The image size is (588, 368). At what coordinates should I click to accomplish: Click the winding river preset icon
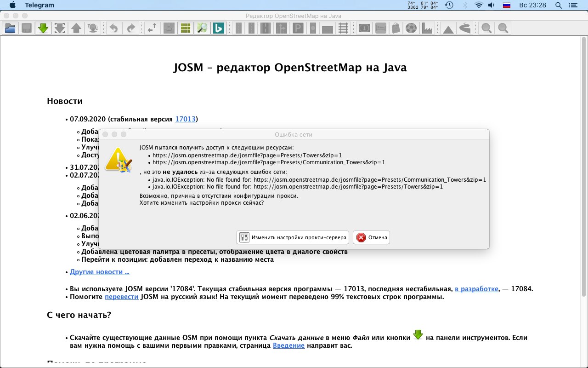coord(464,28)
